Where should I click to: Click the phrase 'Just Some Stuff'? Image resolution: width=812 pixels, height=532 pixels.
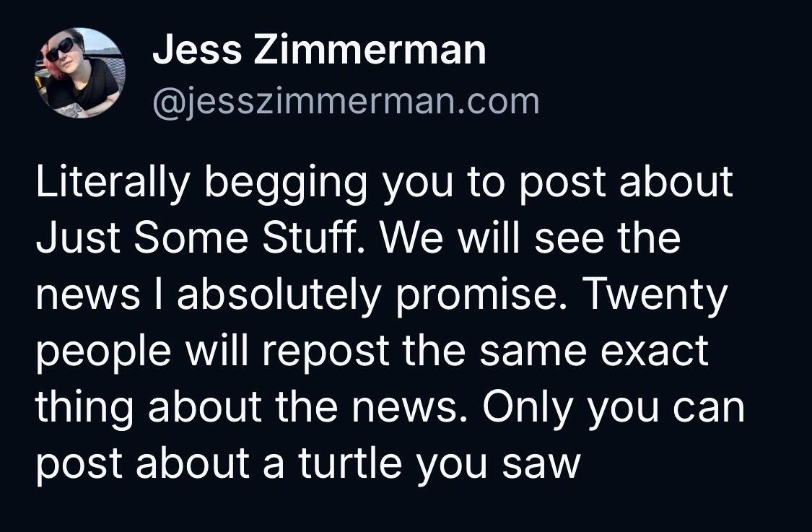(197, 239)
